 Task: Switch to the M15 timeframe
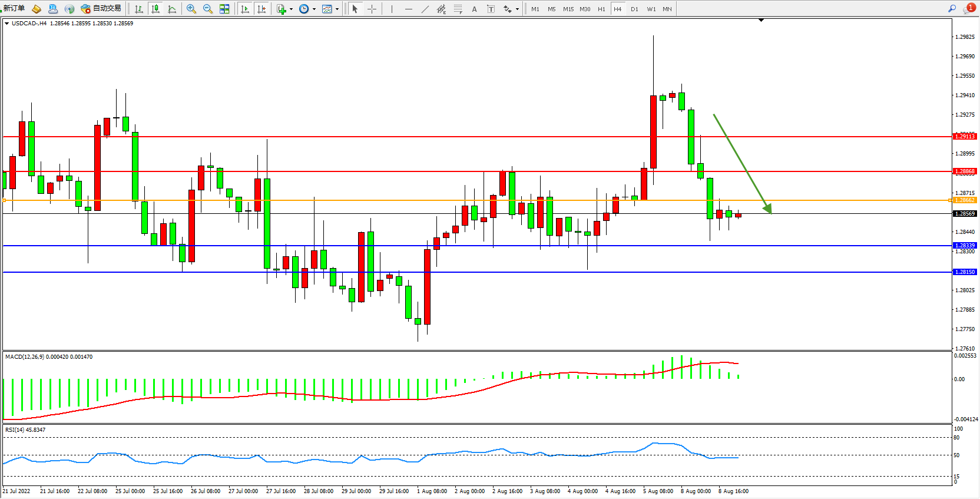coord(568,9)
